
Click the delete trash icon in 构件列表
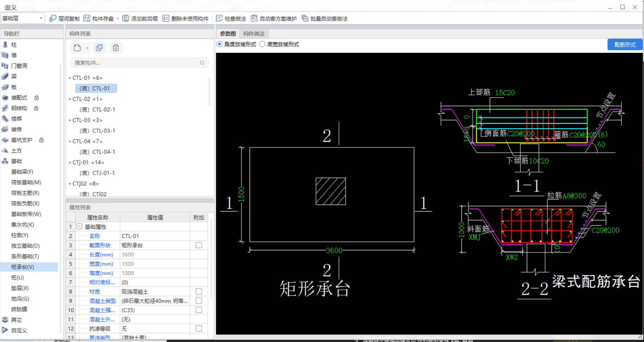[116, 48]
